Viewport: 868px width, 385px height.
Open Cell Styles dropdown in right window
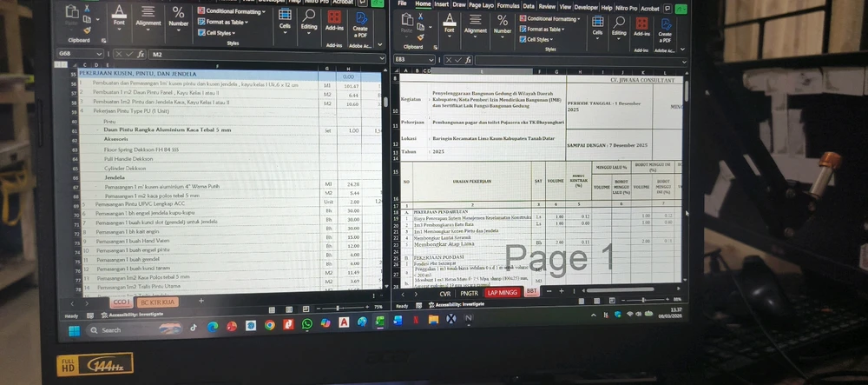tap(539, 39)
